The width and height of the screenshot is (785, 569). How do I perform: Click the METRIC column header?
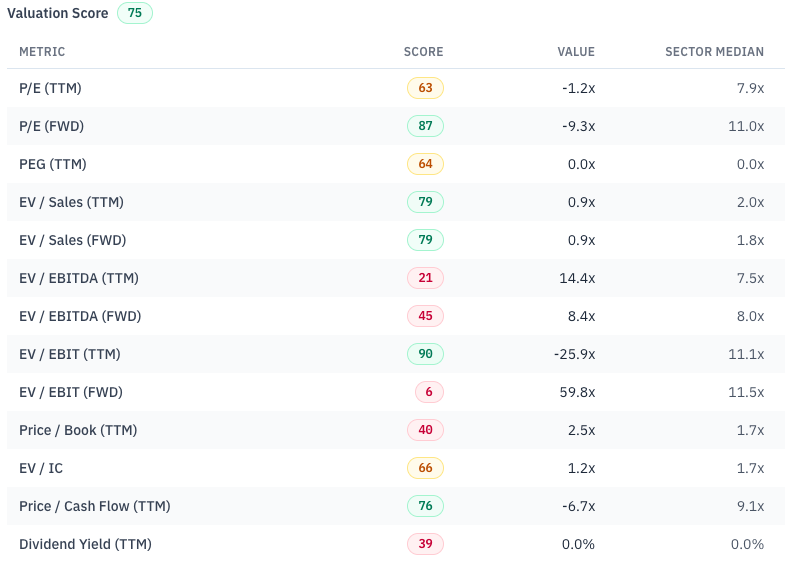pyautogui.click(x=42, y=52)
